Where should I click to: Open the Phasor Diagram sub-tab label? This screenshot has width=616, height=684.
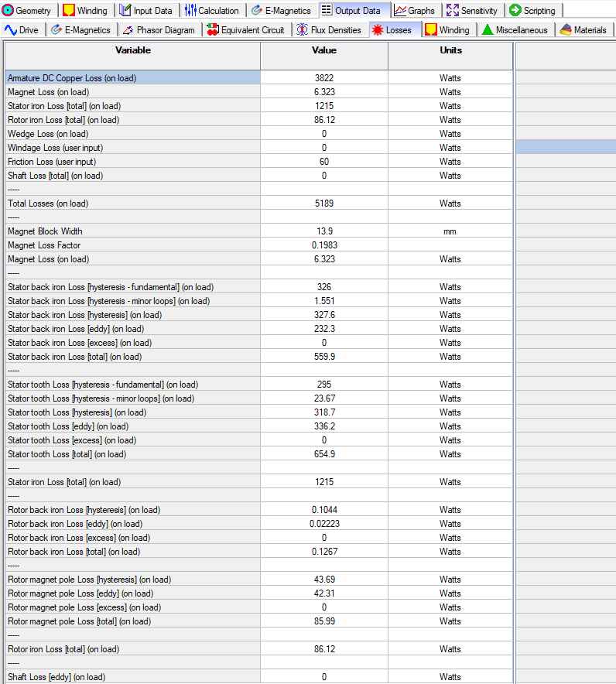click(x=166, y=30)
